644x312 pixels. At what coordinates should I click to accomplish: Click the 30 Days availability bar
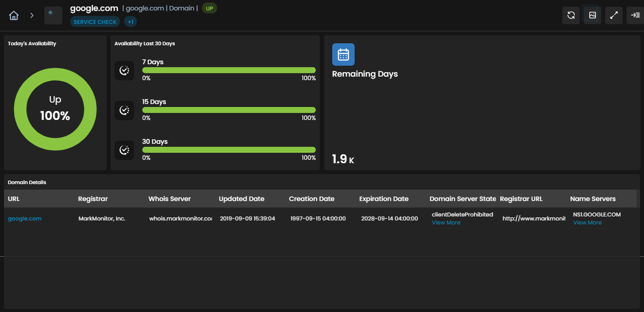(x=229, y=150)
